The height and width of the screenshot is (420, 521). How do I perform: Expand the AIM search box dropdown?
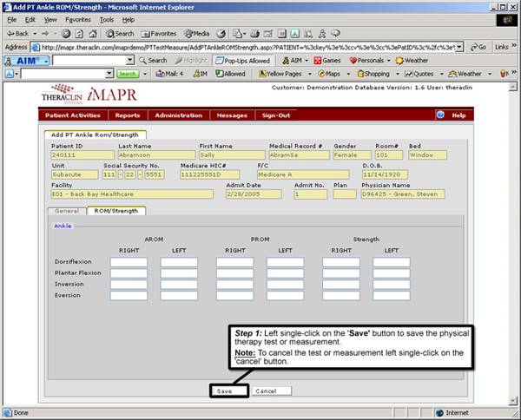[x=130, y=60]
